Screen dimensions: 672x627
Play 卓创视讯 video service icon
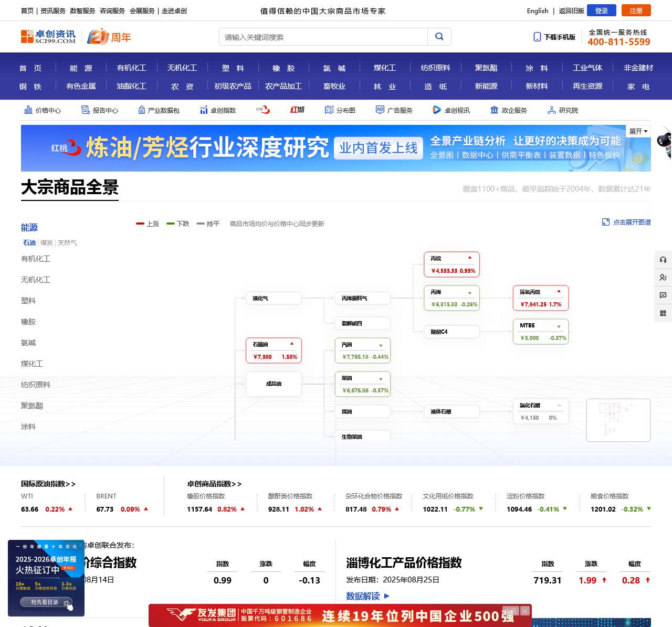450,110
